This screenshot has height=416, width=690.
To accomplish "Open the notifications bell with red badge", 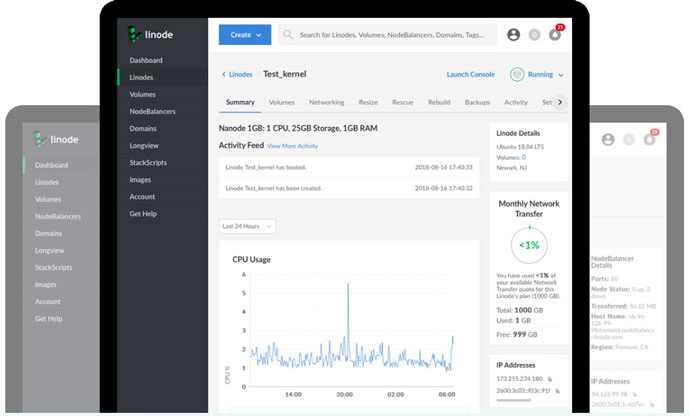I will click(x=555, y=35).
